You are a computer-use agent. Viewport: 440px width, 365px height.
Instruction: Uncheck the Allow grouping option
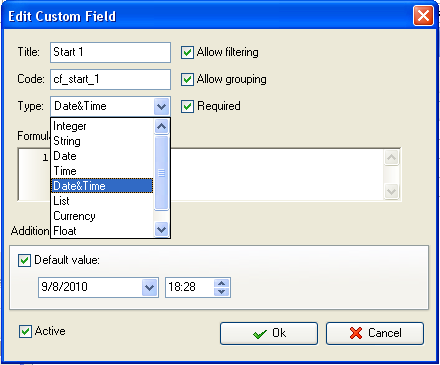tap(187, 79)
